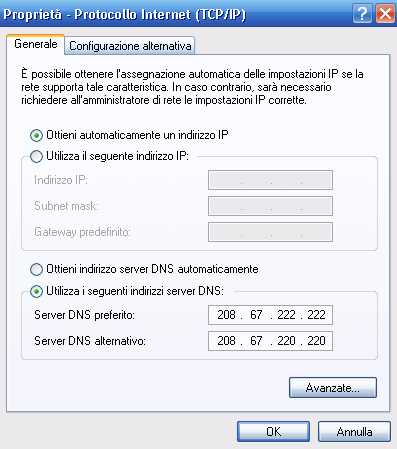Viewport: 397px width, 449px height.
Task: Click the Server DNS alternativo field
Action: 270,341
